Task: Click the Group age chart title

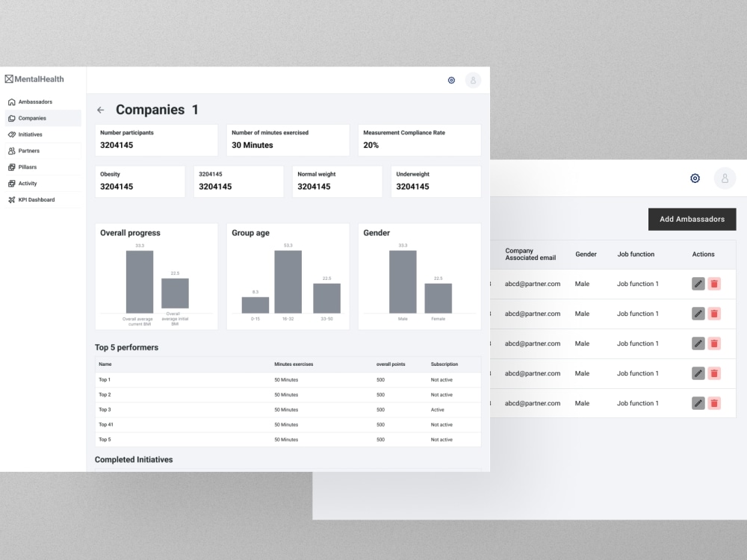Action: [x=250, y=233]
